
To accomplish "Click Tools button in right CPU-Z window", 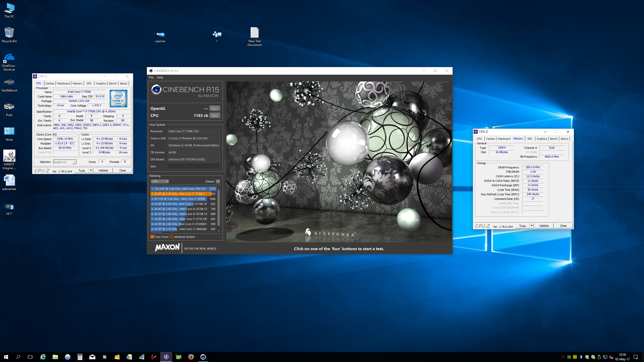I will tap(522, 226).
